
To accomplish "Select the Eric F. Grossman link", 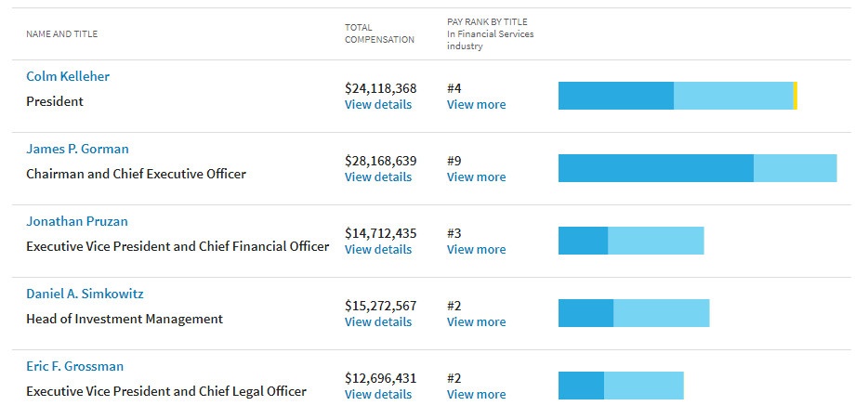I will [x=74, y=366].
